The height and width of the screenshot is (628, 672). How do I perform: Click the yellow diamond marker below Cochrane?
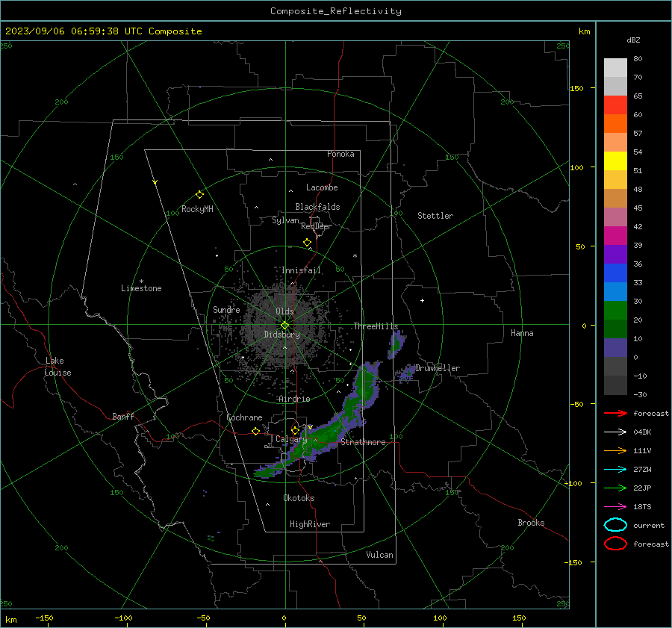coord(256,432)
